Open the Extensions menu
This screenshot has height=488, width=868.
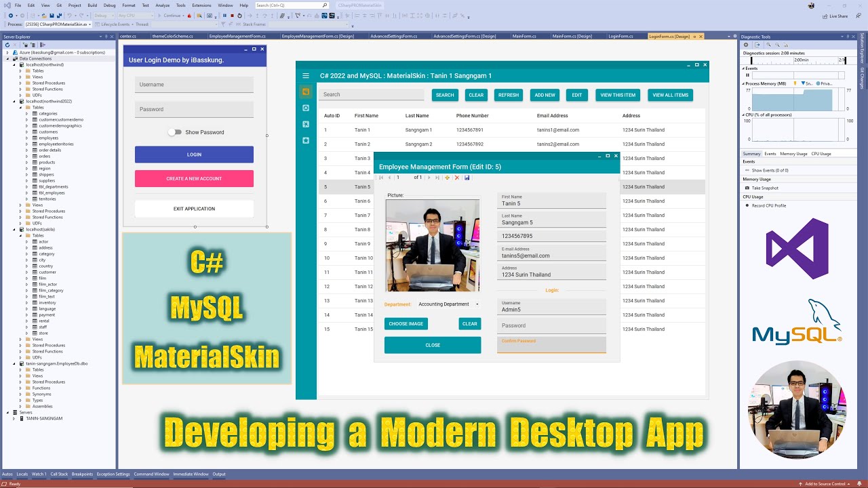[201, 5]
